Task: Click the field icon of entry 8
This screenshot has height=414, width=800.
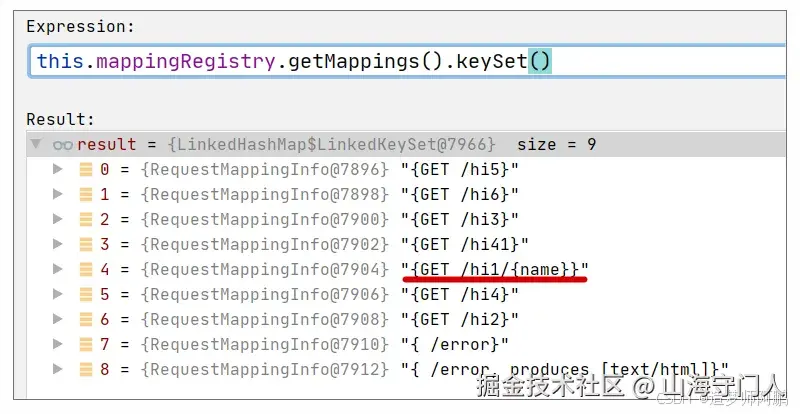Action: click(86, 369)
